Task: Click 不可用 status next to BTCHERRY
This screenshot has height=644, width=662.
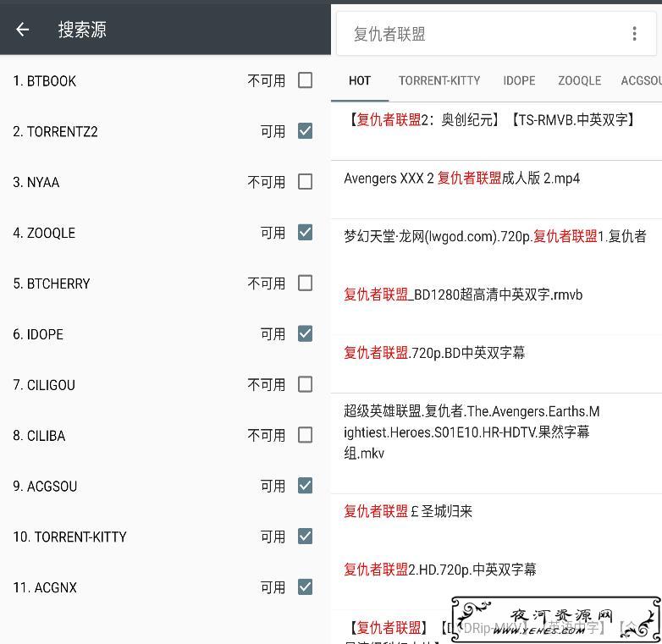Action: point(267,283)
